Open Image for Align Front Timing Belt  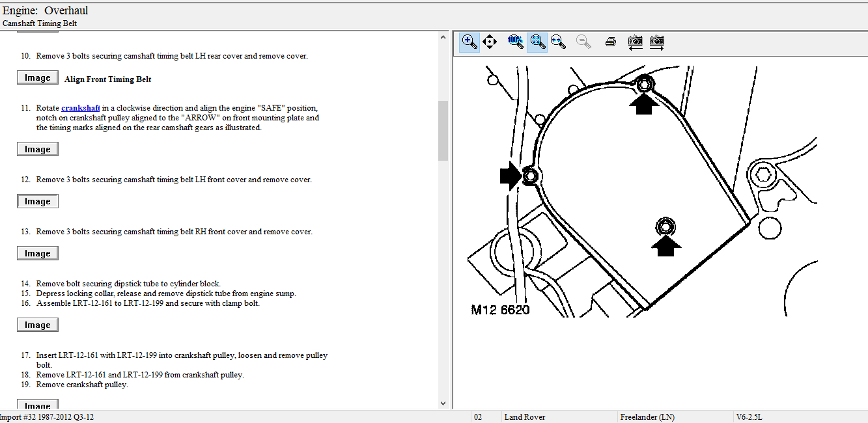pos(37,78)
